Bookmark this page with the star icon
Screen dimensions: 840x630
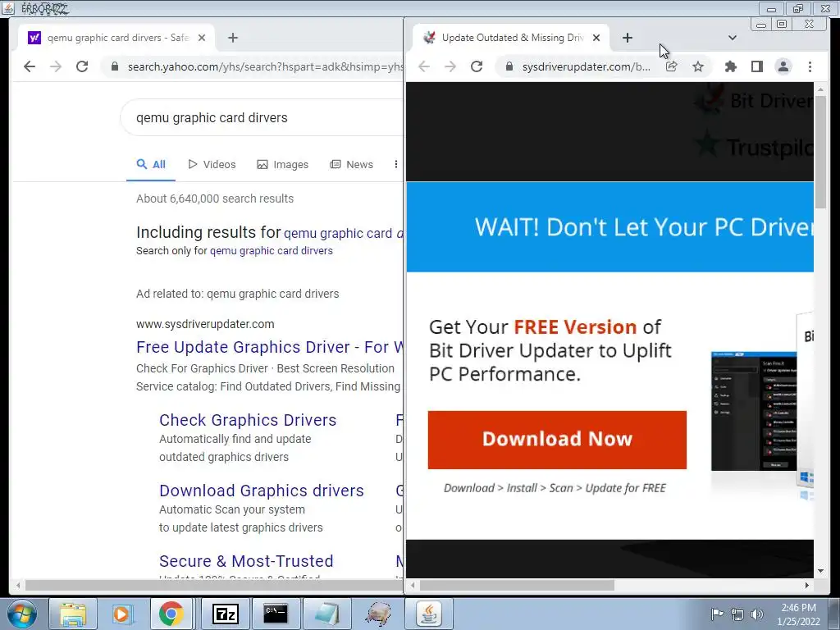[x=698, y=66]
